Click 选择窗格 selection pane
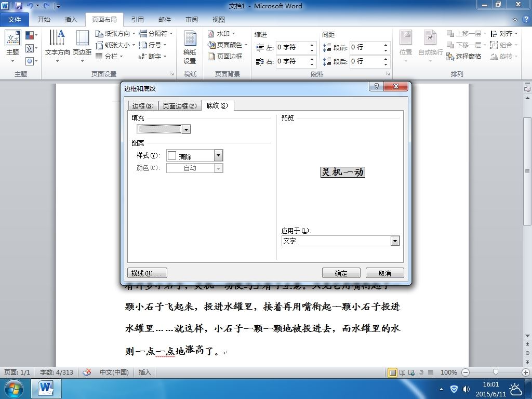This screenshot has width=532, height=399. pyautogui.click(x=464, y=56)
